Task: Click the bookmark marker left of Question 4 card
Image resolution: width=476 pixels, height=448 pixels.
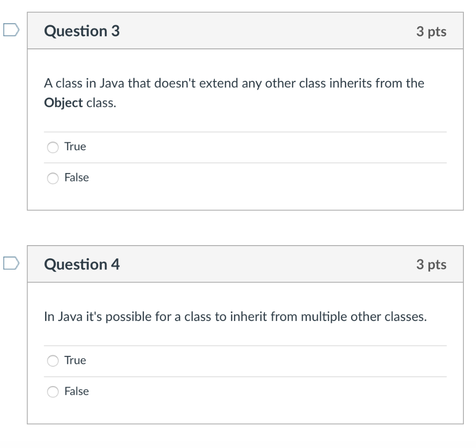Action: click(11, 262)
